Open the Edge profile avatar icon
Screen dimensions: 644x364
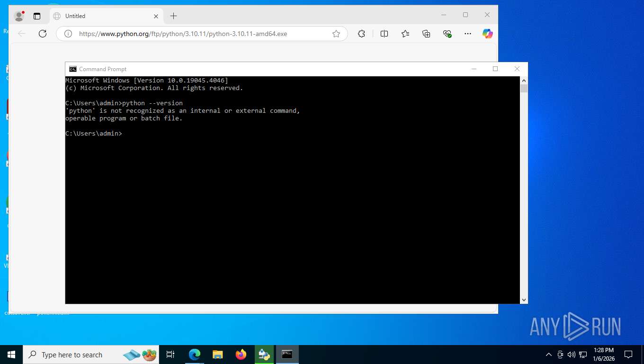pyautogui.click(x=19, y=16)
